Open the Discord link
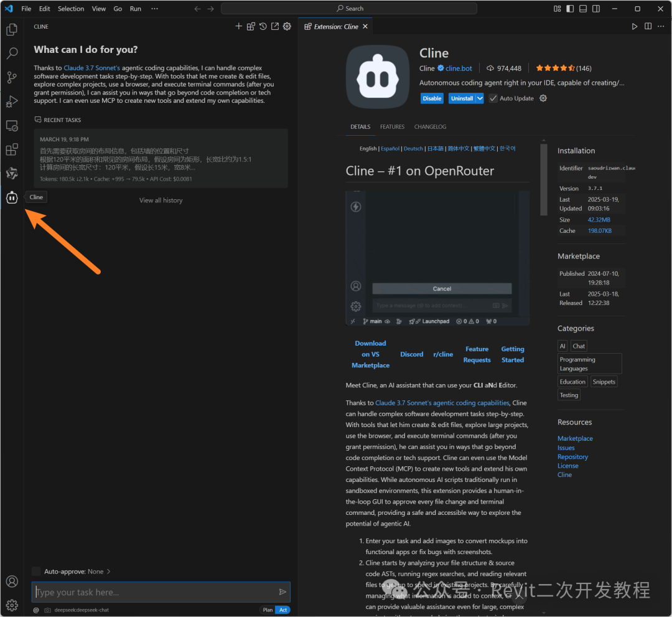 (x=412, y=354)
